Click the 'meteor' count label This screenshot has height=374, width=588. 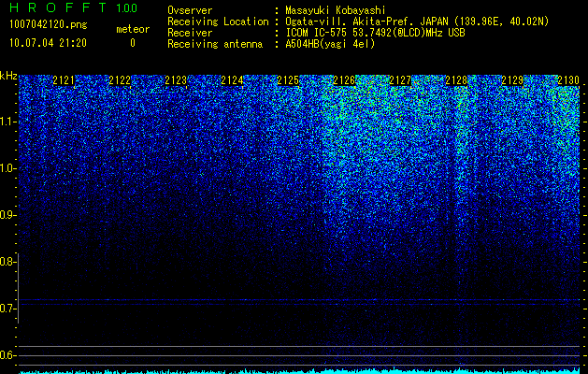coord(133,29)
